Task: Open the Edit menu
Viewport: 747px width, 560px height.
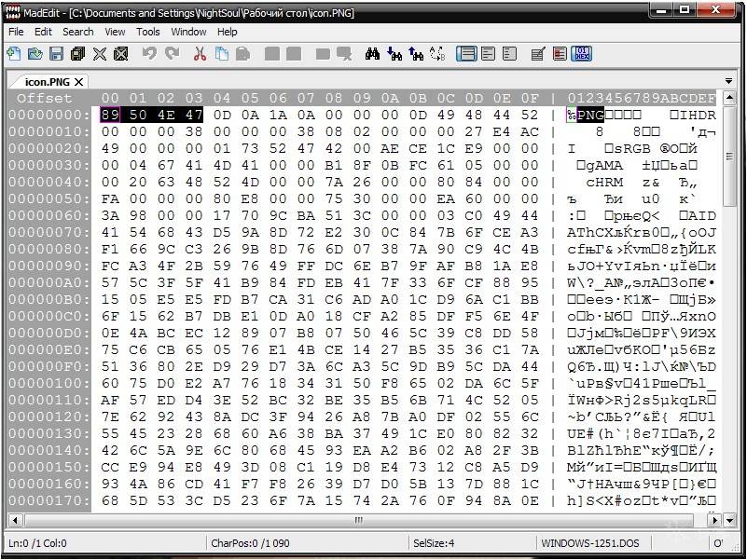Action: [43, 32]
